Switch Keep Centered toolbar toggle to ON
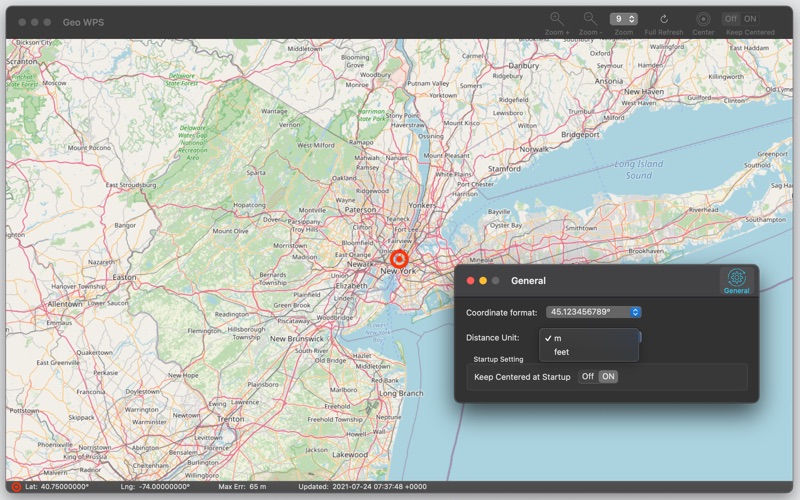The width and height of the screenshot is (800, 500). click(x=749, y=19)
